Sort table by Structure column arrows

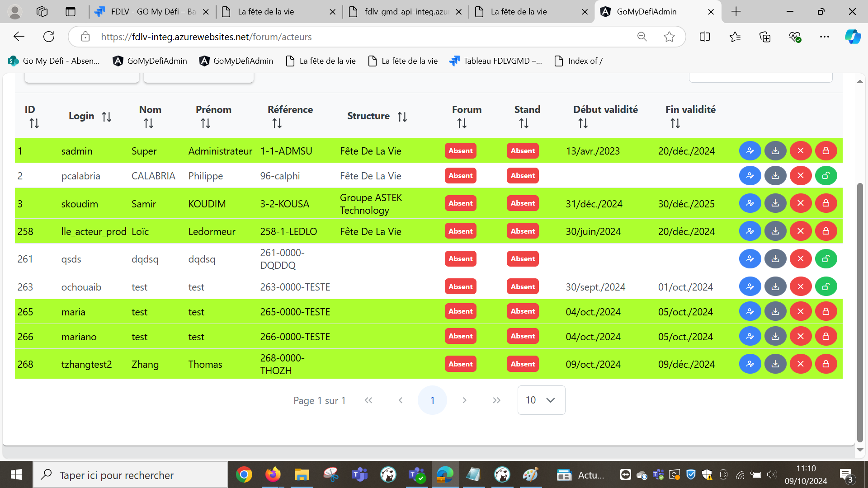402,117
